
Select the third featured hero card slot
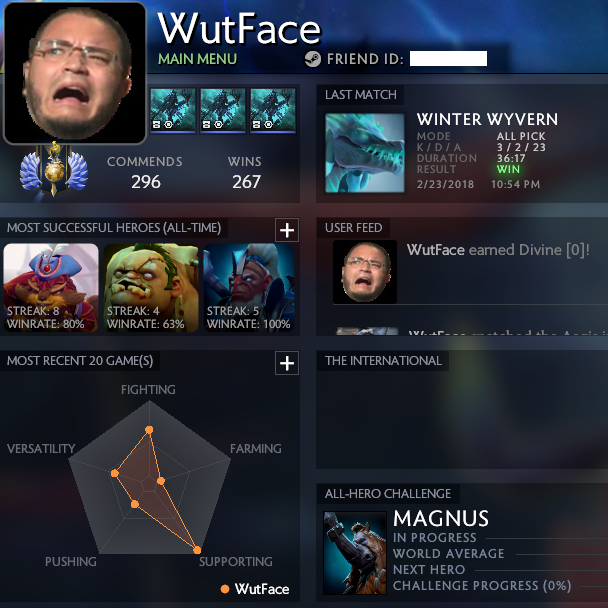click(x=273, y=110)
